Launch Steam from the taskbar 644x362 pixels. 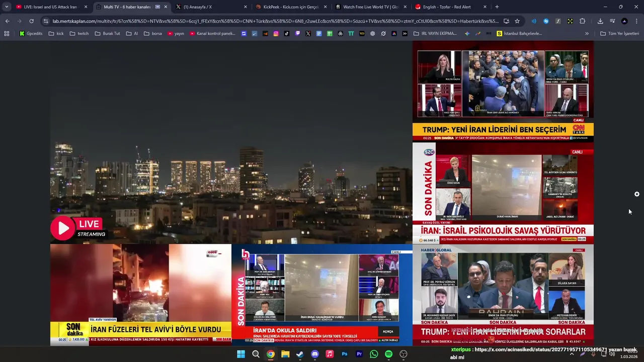point(300,354)
